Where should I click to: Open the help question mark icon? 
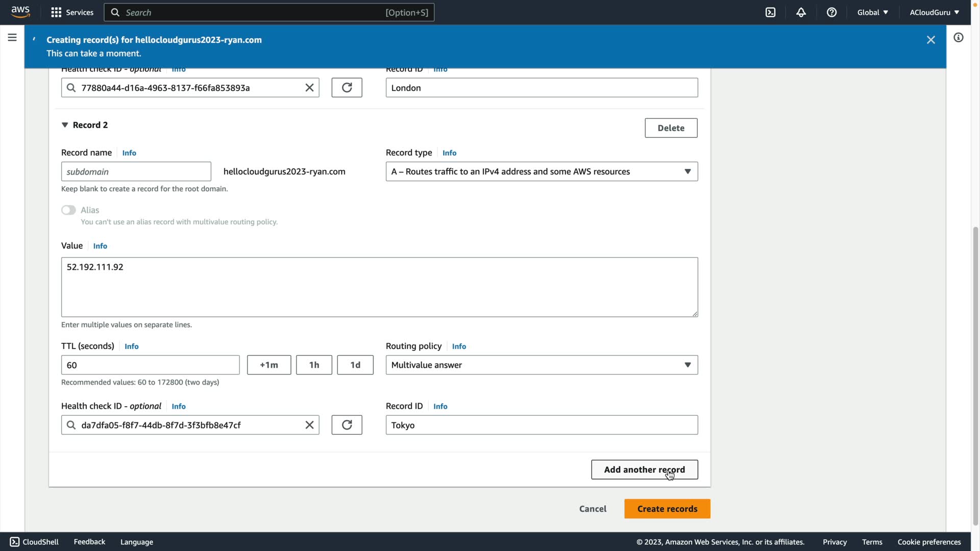tap(831, 12)
